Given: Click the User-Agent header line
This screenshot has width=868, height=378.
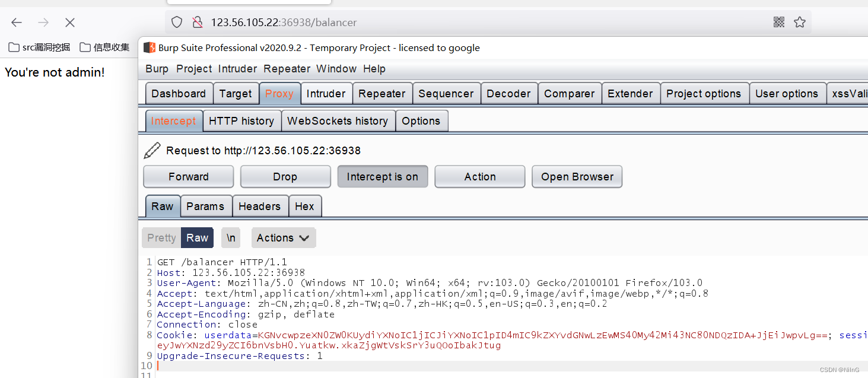Looking at the screenshot, I should pyautogui.click(x=430, y=283).
